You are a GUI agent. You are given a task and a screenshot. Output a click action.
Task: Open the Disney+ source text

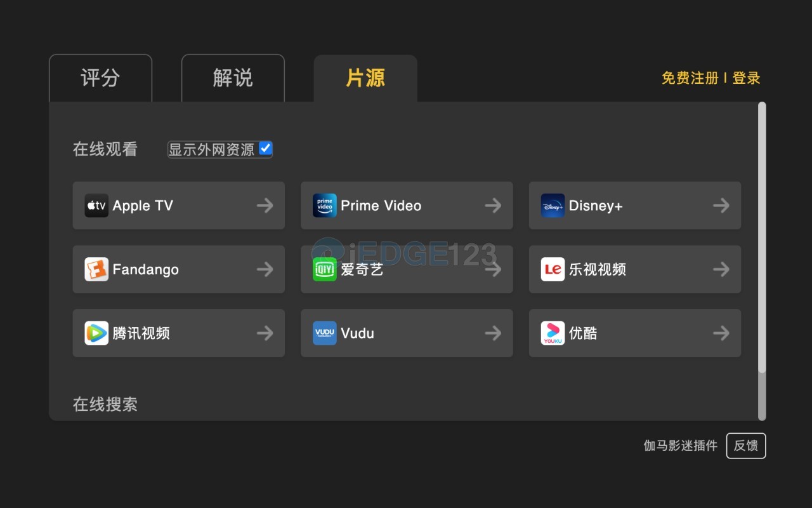tap(596, 206)
